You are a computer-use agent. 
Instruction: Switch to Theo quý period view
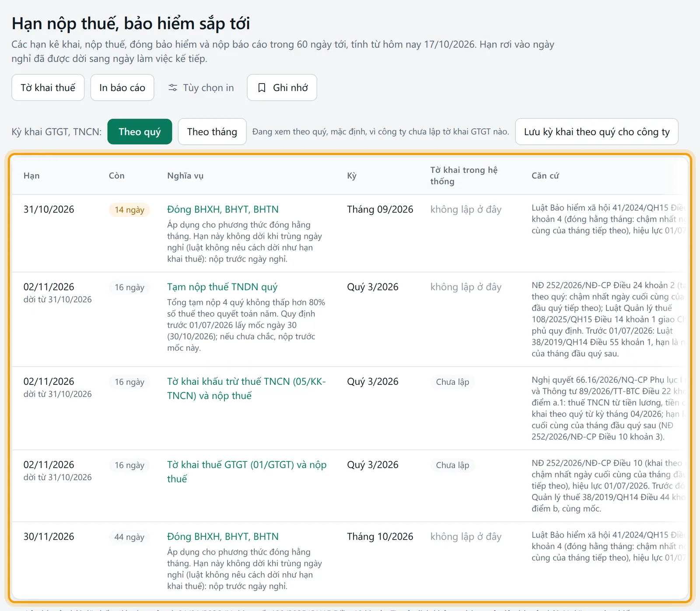click(x=140, y=132)
